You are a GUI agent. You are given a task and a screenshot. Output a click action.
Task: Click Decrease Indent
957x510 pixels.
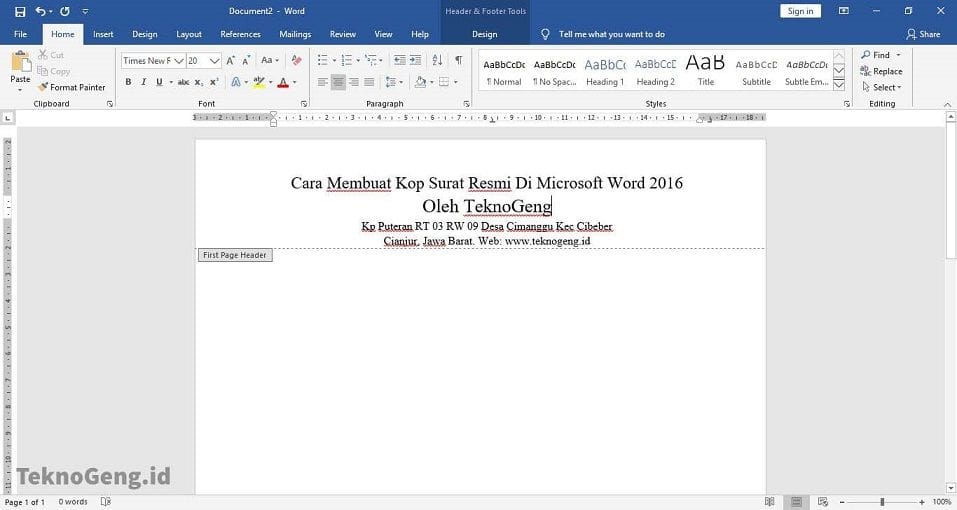pyautogui.click(x=399, y=60)
